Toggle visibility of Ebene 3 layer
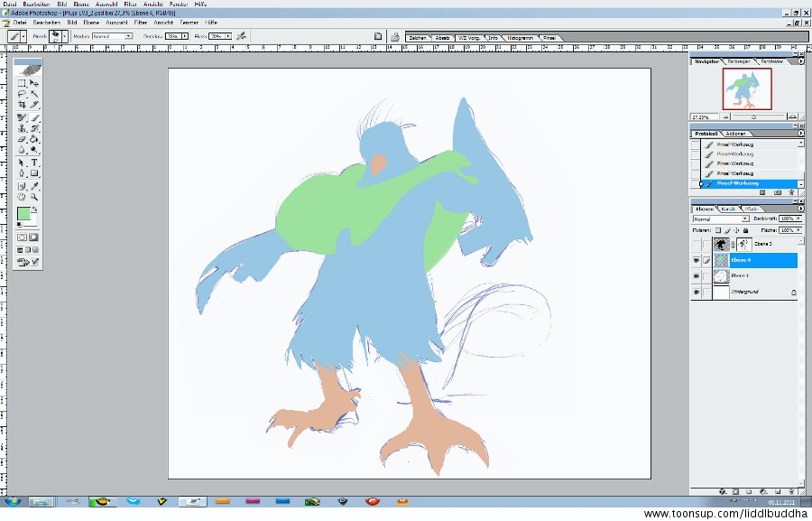This screenshot has width=812, height=521. click(696, 244)
